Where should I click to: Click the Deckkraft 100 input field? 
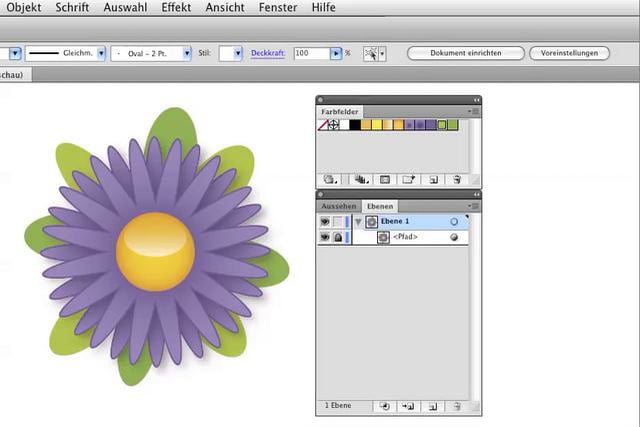[312, 53]
